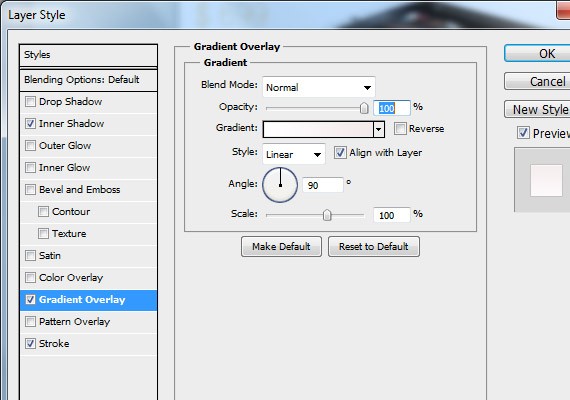
Task: Click the Angle value input field
Action: click(x=323, y=185)
